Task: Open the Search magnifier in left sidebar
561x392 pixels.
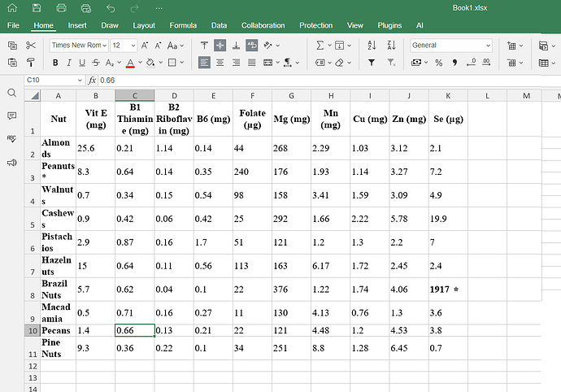Action: 12,93
